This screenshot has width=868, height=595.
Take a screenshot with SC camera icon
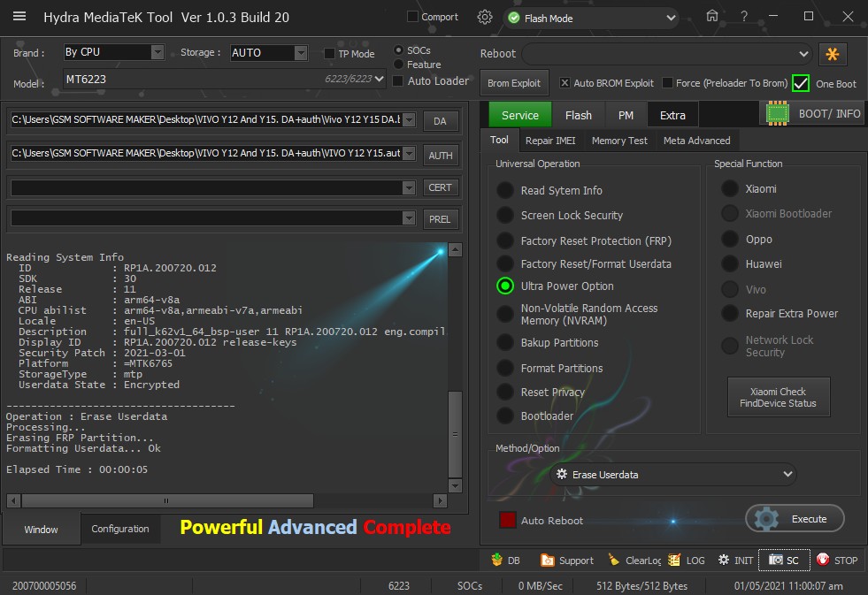pos(776,560)
